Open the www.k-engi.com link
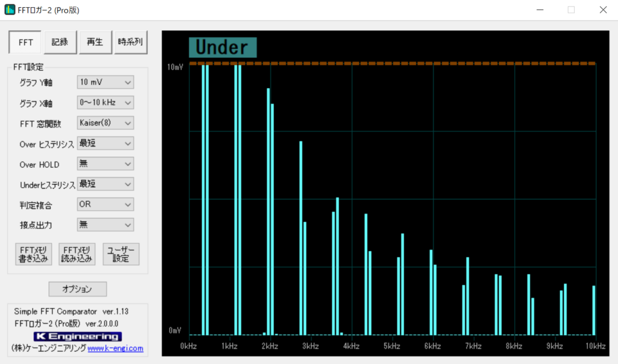 pyautogui.click(x=115, y=348)
